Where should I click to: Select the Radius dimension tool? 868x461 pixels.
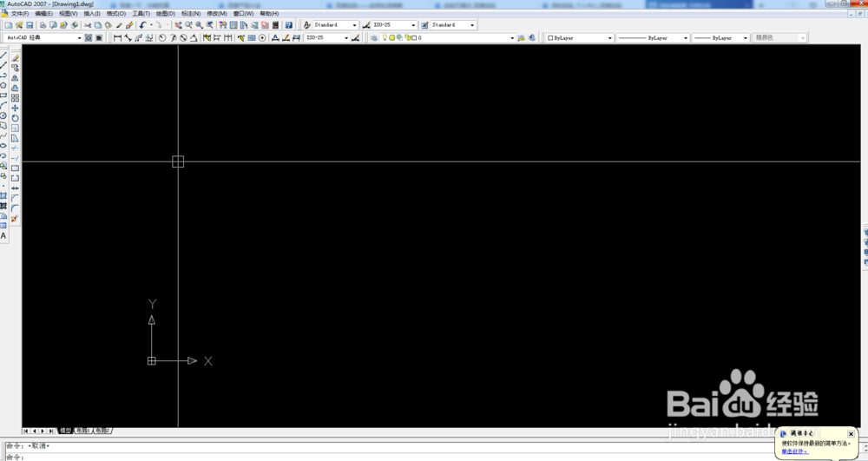(x=162, y=37)
